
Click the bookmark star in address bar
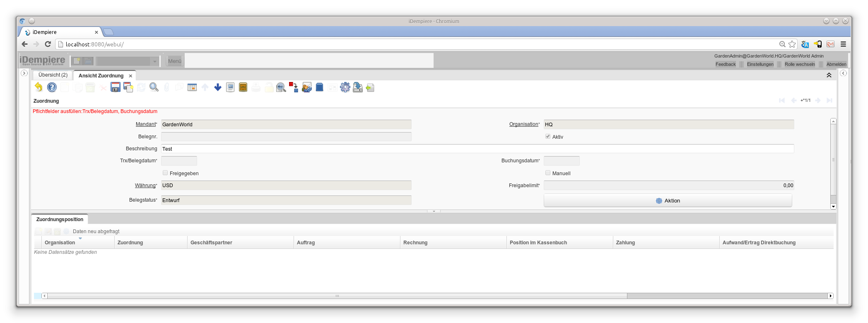792,44
